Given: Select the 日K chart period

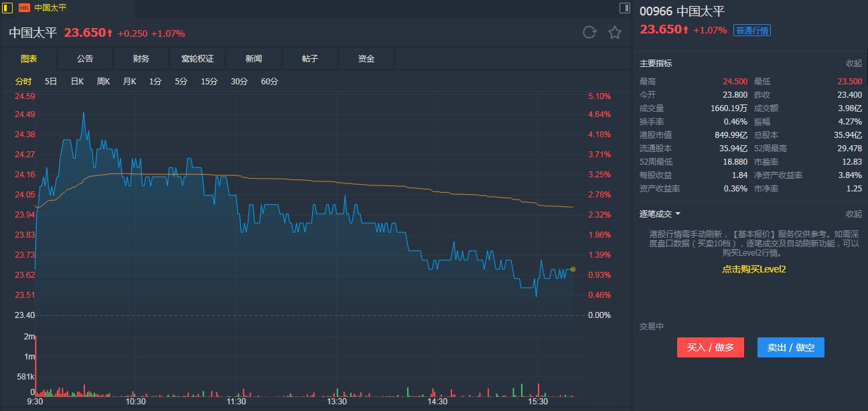Looking at the screenshot, I should tap(77, 82).
